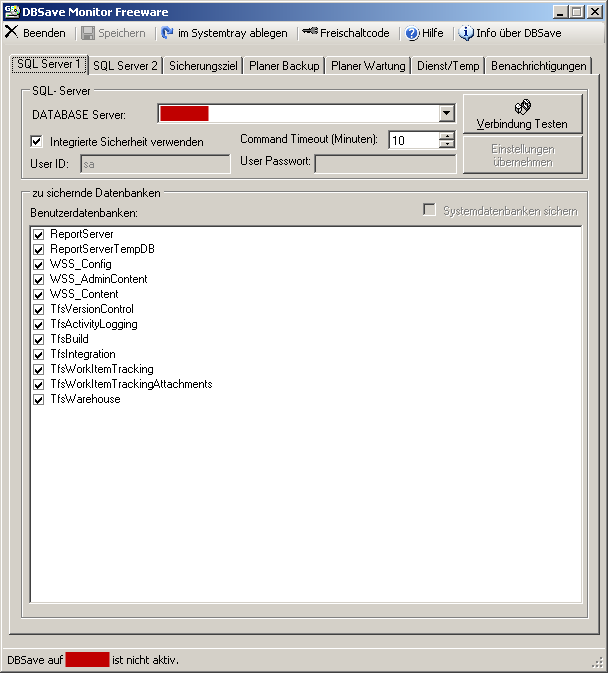The image size is (608, 673).
Task: Open the DATABASE Server dropdown arrow
Action: [446, 113]
